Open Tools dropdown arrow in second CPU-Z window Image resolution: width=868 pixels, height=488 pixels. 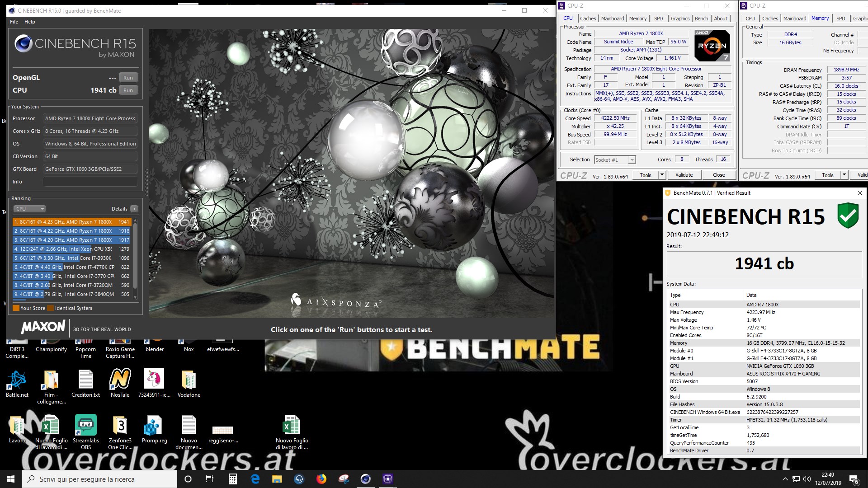click(844, 175)
